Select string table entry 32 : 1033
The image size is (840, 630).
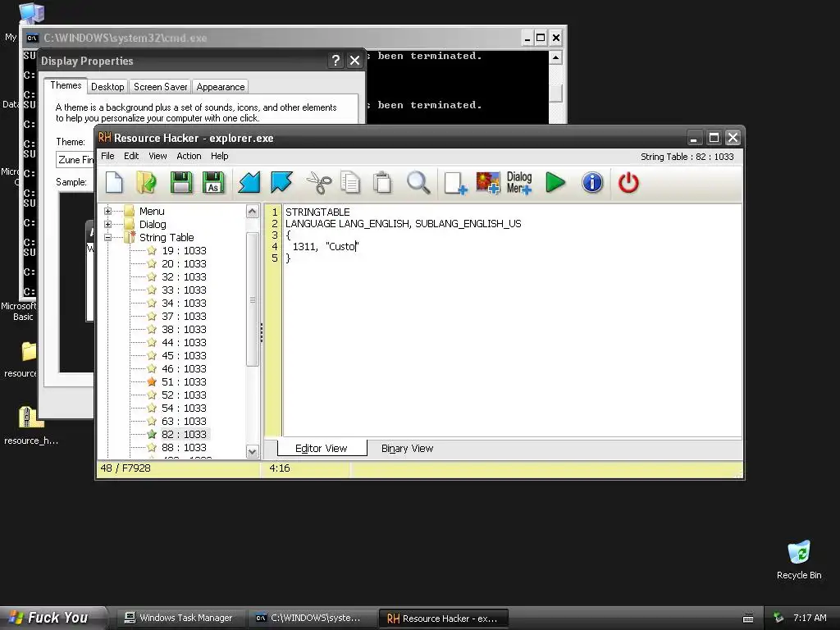pyautogui.click(x=184, y=277)
